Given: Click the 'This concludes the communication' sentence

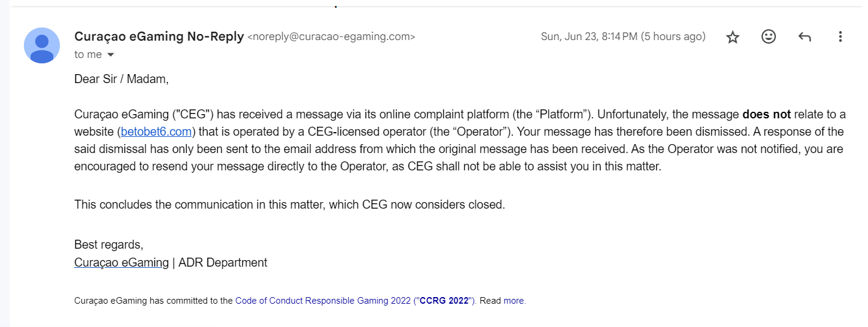Looking at the screenshot, I should tap(290, 204).
